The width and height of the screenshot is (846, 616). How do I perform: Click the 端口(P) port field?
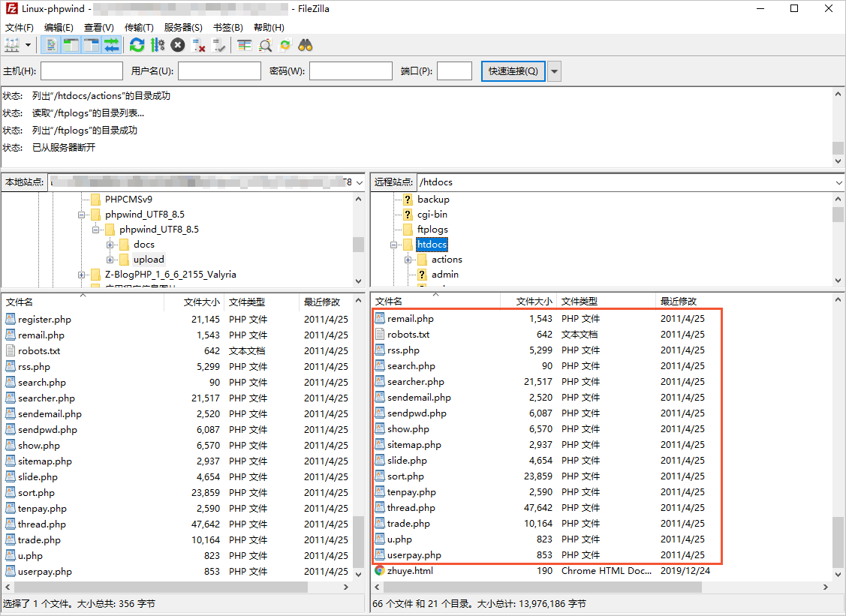click(454, 71)
